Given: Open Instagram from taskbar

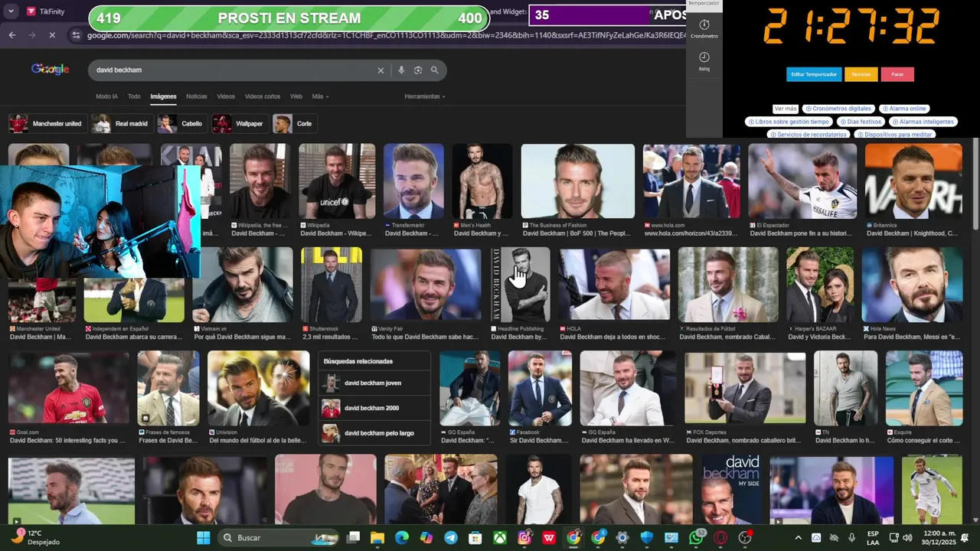Looking at the screenshot, I should [x=524, y=538].
